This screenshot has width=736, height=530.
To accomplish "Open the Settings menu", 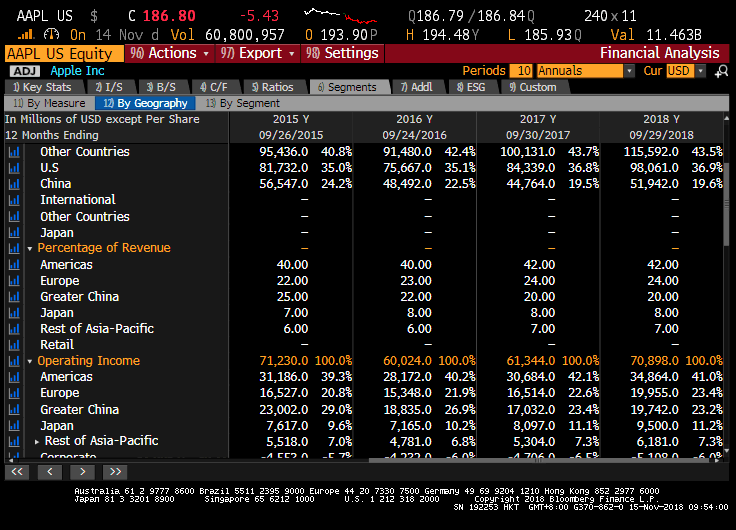I will (x=342, y=54).
